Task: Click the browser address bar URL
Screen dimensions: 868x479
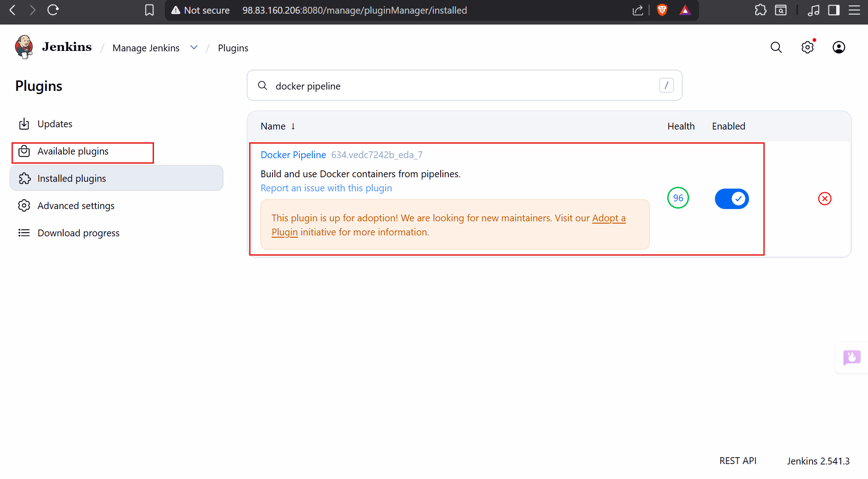Action: [x=354, y=10]
